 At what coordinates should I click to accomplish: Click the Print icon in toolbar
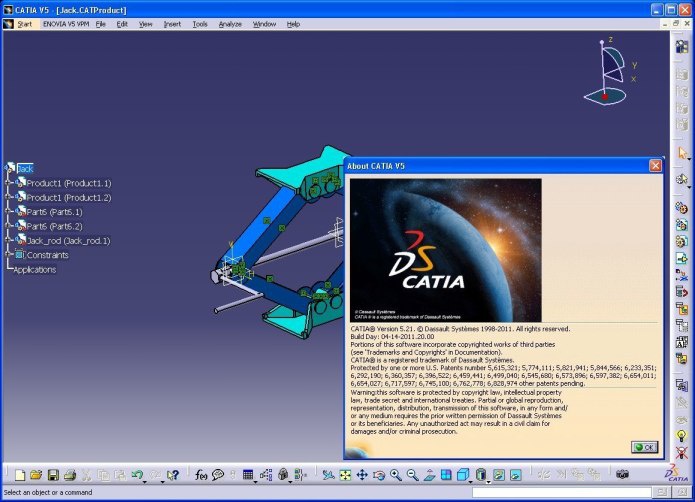point(70,475)
